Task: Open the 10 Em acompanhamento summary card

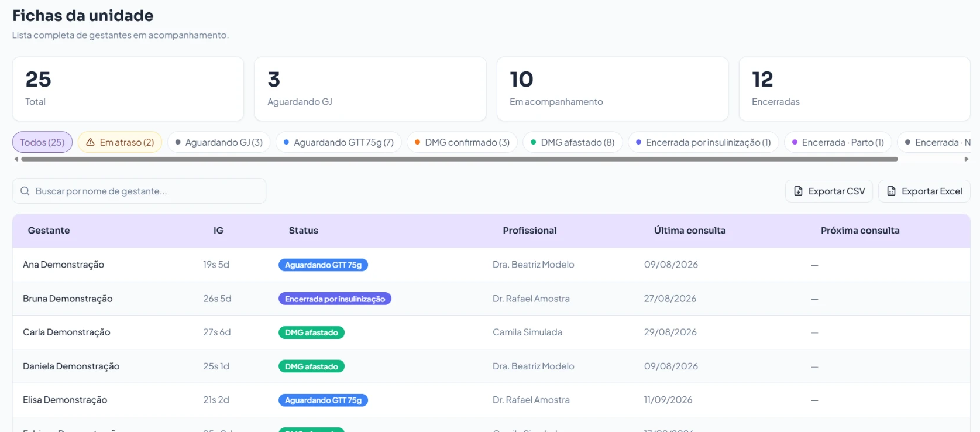Action: tap(613, 89)
